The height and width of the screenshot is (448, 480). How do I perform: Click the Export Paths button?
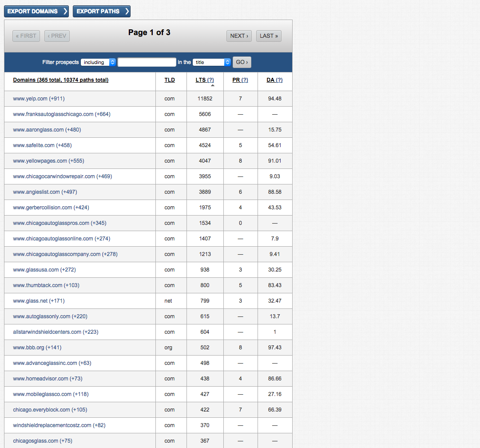101,12
